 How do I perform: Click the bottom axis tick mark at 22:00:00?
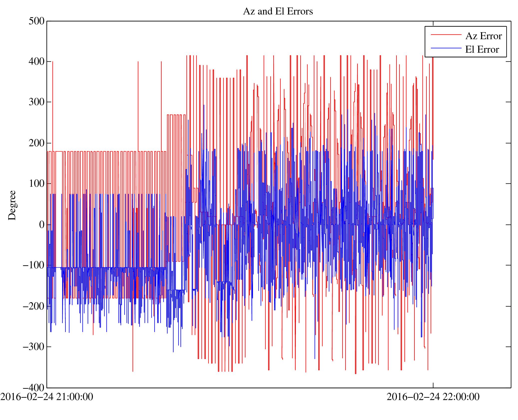(x=433, y=385)
